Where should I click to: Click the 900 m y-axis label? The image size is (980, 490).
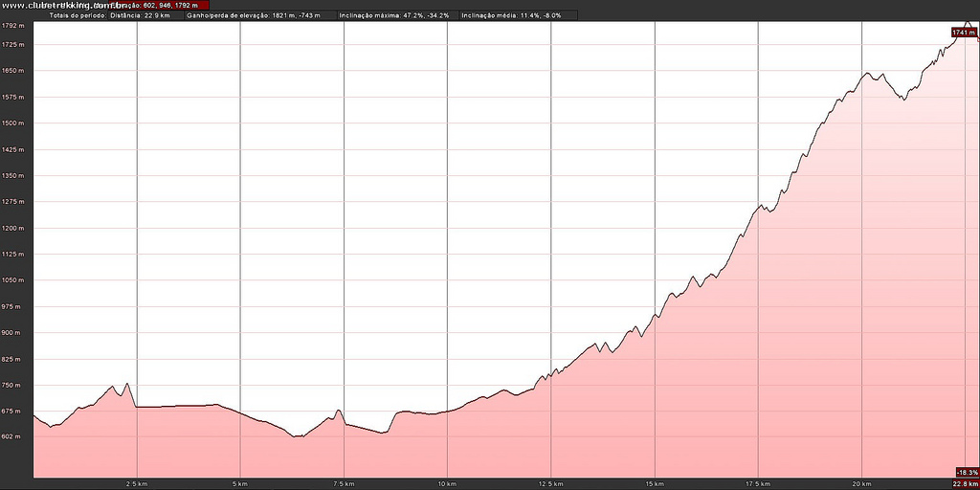[x=13, y=333]
